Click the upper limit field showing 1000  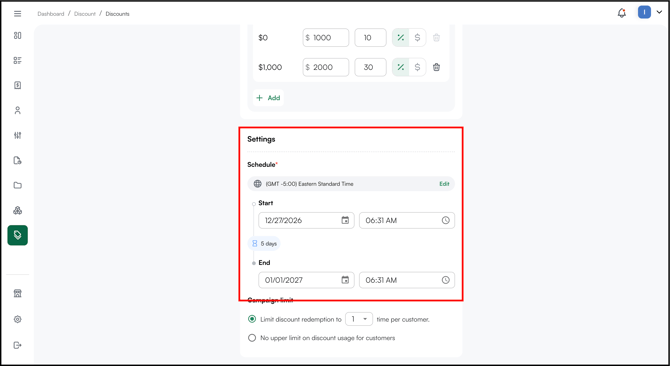(x=326, y=38)
